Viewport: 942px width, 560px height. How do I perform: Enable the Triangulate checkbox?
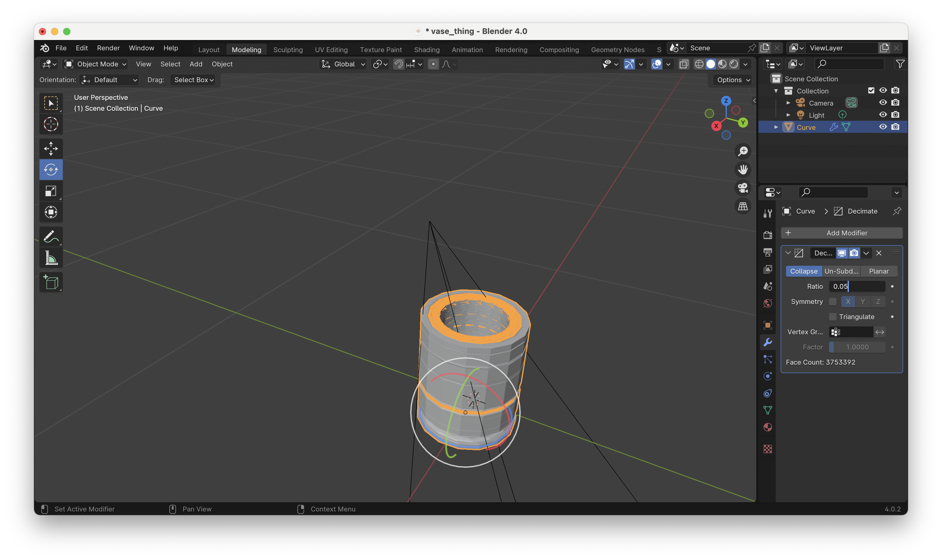[832, 317]
